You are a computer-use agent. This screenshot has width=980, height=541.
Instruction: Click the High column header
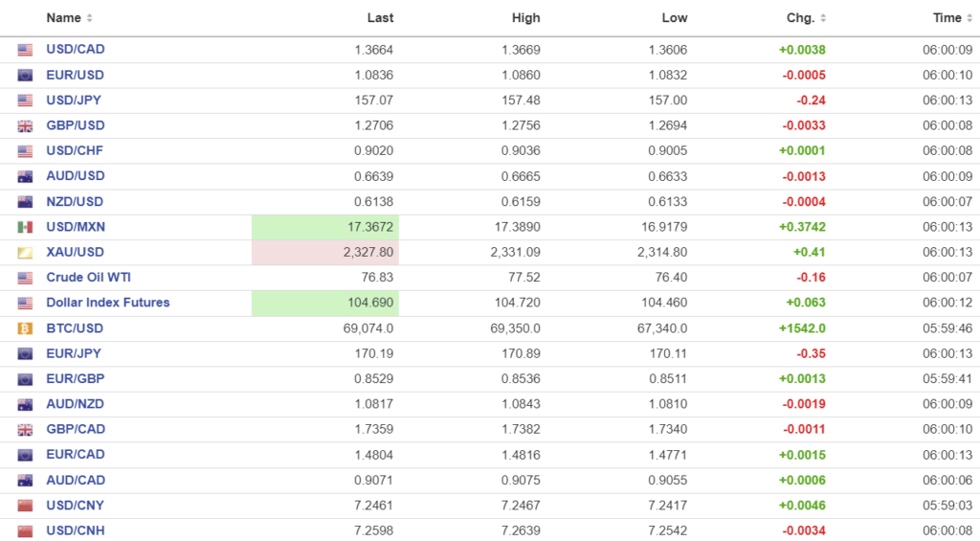(x=525, y=18)
